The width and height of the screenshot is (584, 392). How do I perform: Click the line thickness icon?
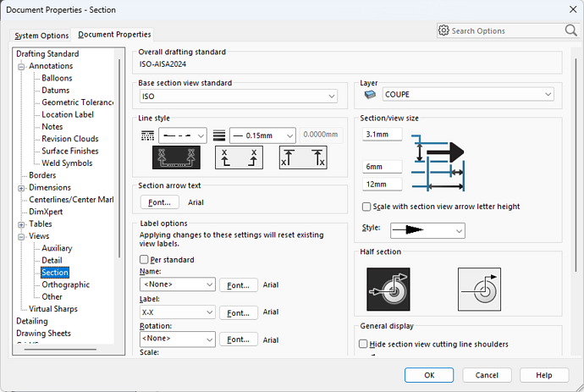click(219, 135)
